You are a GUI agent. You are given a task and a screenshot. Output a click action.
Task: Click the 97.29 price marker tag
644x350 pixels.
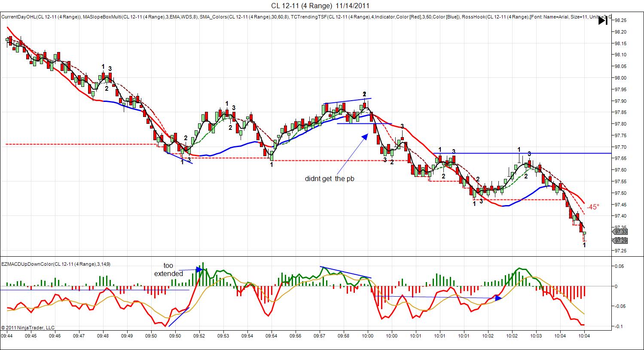click(621, 240)
